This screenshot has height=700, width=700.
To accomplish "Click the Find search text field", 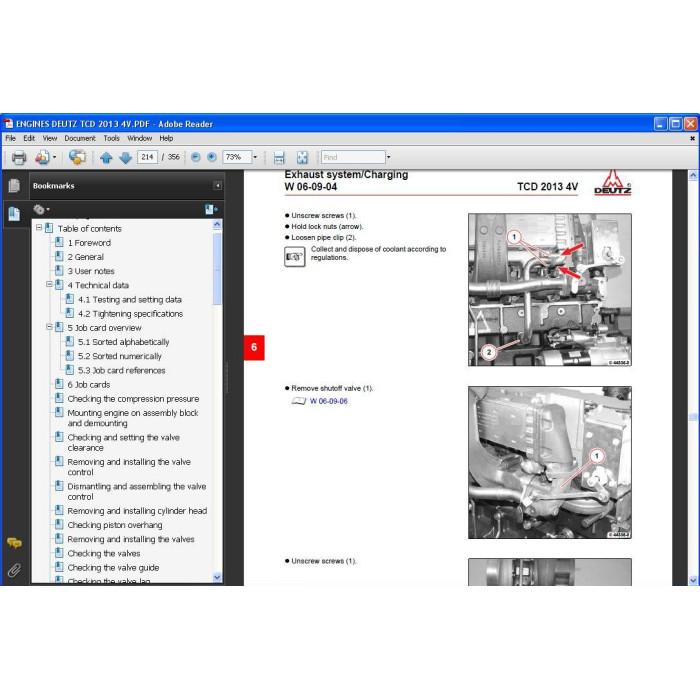I will point(353,157).
